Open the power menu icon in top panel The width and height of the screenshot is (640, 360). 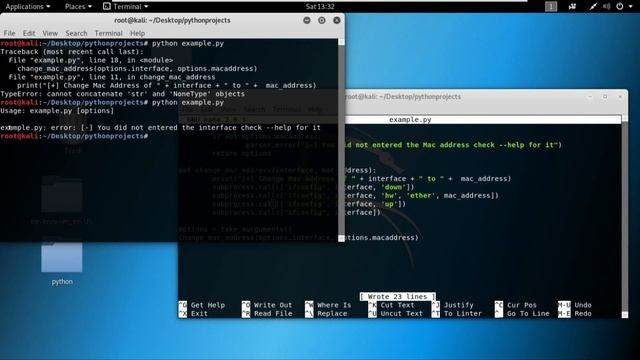click(620, 7)
